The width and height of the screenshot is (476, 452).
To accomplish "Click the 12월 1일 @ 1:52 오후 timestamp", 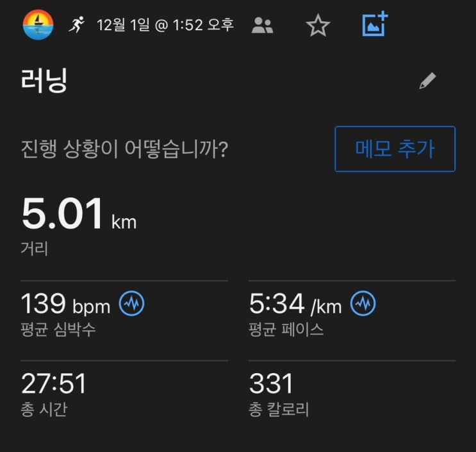I will [x=165, y=25].
